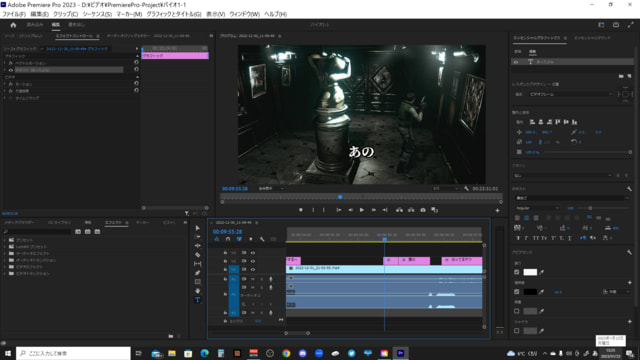Enable the background checkbox in Appearance
Screen dimensions: 640x360
[x=517, y=311]
